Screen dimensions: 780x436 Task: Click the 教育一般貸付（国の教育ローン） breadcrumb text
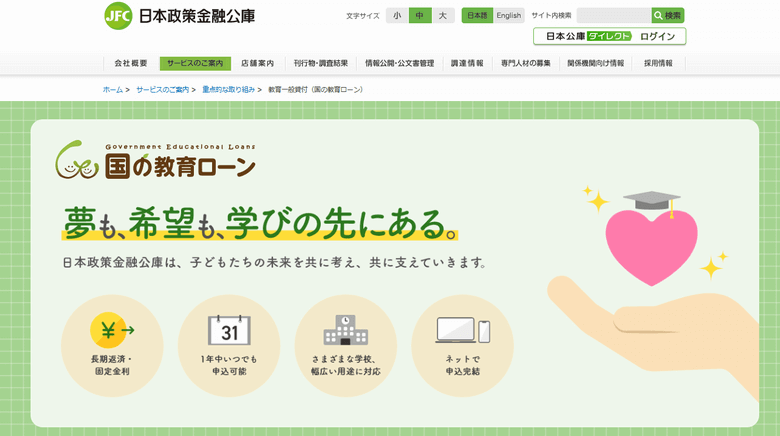point(316,90)
